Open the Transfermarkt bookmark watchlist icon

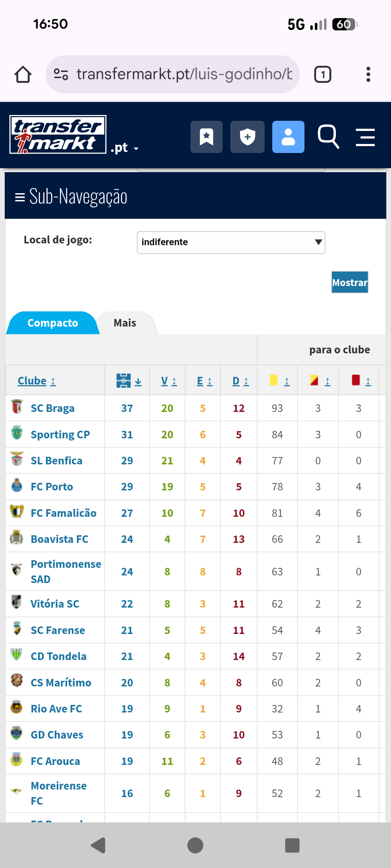pyautogui.click(x=206, y=137)
